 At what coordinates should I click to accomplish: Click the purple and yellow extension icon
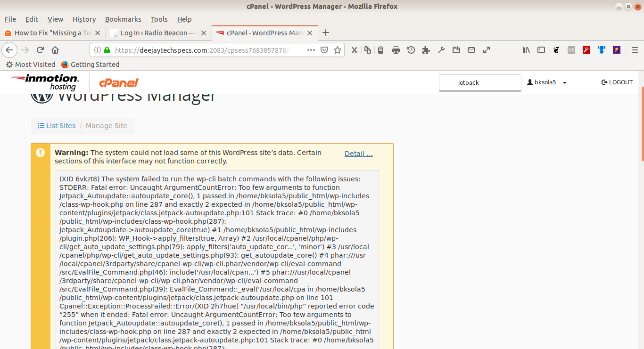pyautogui.click(x=617, y=50)
